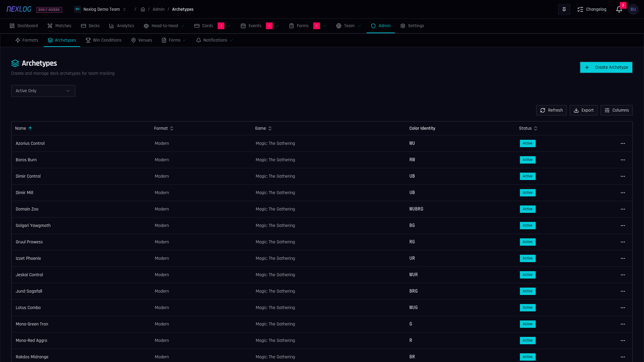Open the home breadcrumb icon
644x362 pixels.
[x=143, y=9]
